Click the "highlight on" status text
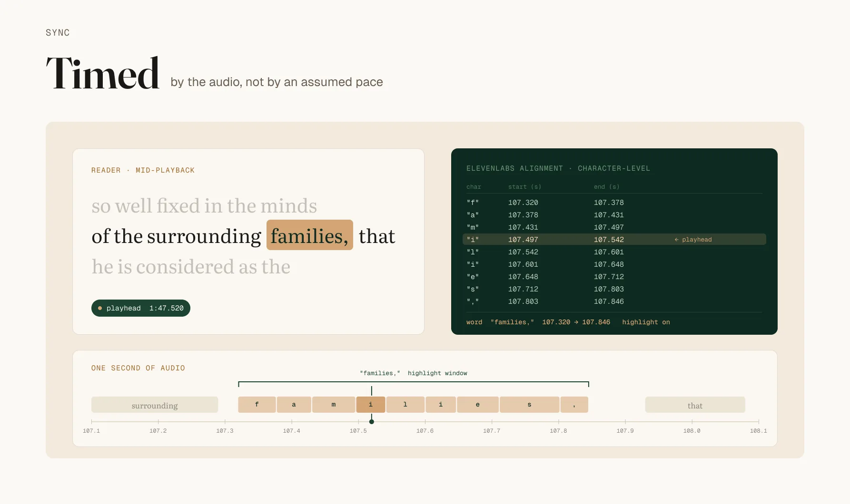850x504 pixels. [x=646, y=322]
